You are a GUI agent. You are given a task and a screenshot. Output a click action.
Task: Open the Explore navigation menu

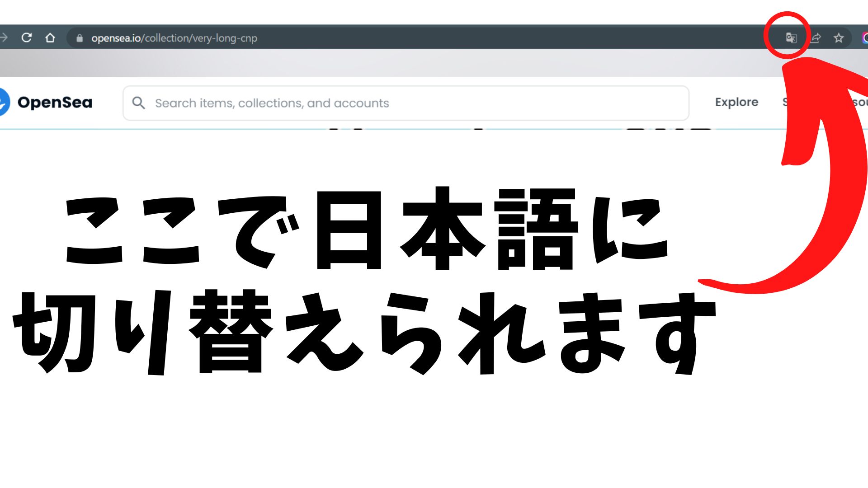click(x=736, y=102)
